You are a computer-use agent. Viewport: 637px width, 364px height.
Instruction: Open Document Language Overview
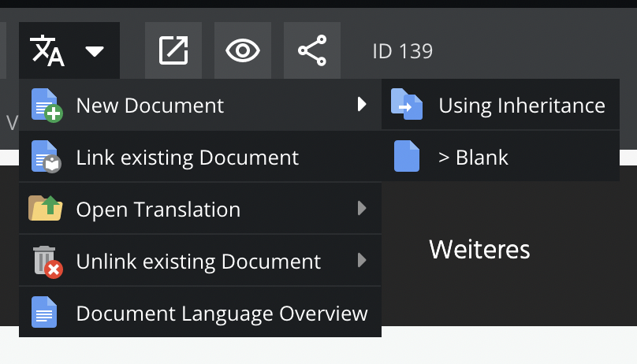pos(222,313)
